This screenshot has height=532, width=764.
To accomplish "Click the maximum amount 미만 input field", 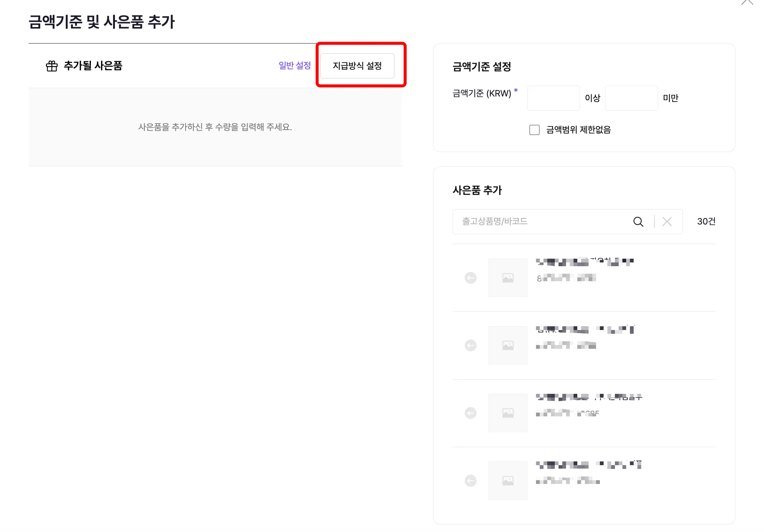I will click(631, 98).
